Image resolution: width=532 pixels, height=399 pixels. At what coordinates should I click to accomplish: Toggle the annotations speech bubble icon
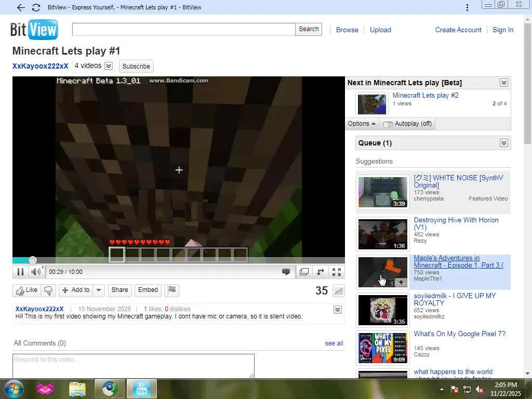click(286, 272)
